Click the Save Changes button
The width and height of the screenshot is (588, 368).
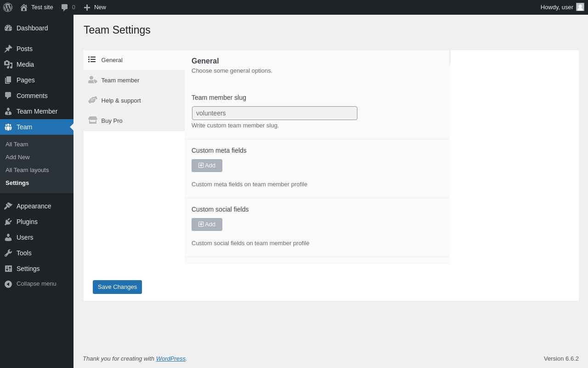117,287
